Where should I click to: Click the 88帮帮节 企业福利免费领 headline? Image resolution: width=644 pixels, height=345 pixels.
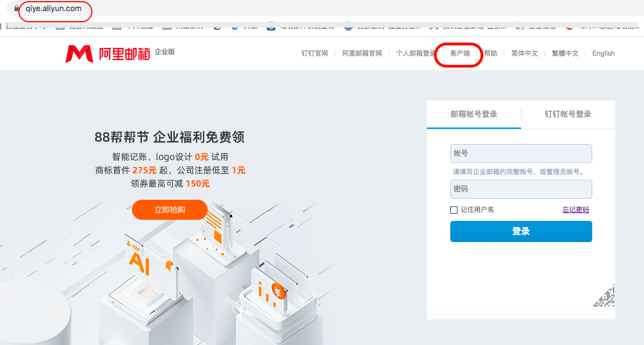170,137
